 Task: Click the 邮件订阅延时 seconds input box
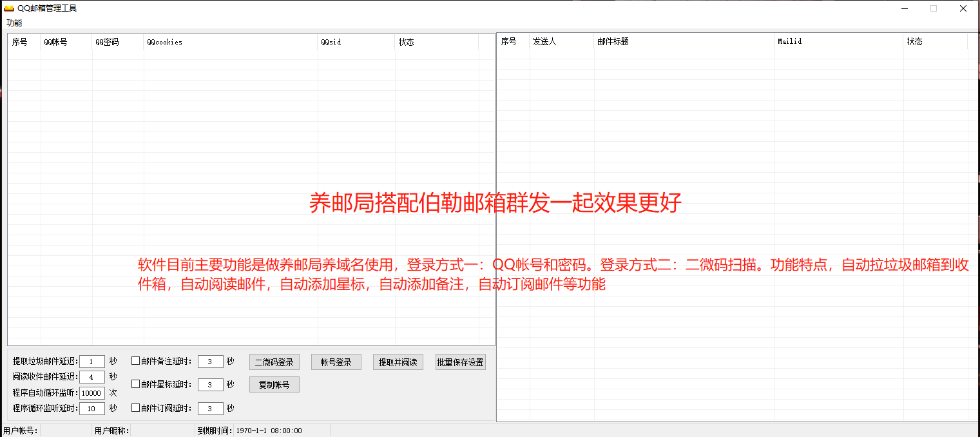coord(210,409)
